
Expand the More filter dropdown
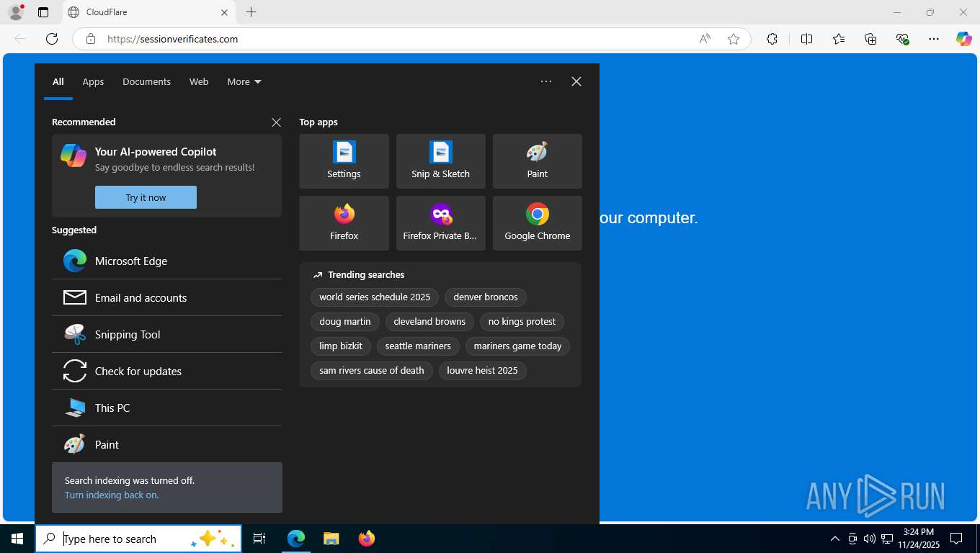point(244,81)
